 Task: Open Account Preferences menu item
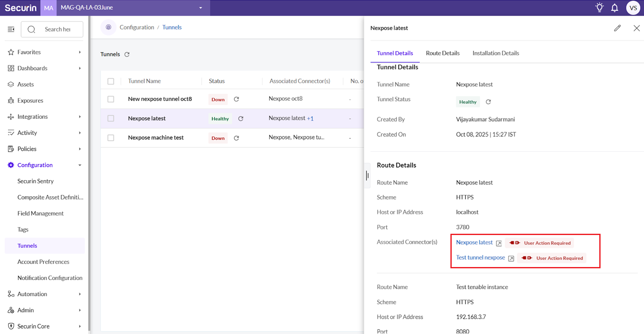tap(43, 262)
